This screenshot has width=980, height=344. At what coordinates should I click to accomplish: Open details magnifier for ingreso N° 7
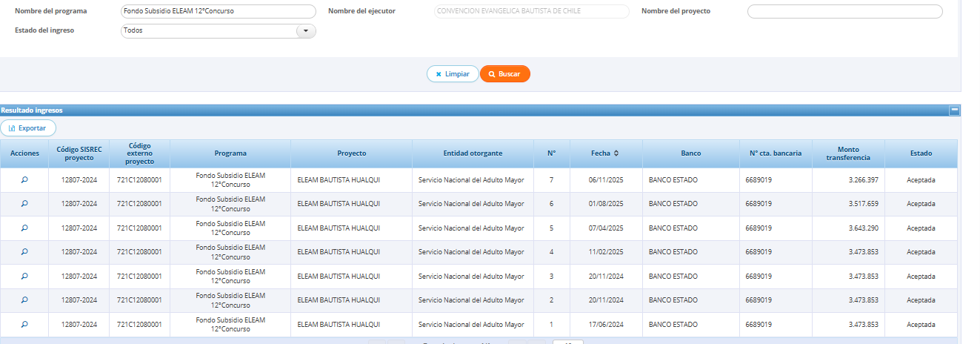click(x=24, y=180)
